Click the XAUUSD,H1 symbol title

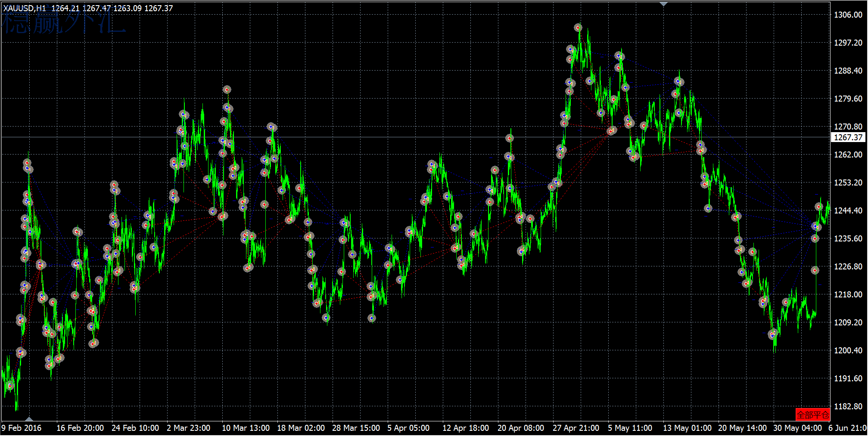(25, 8)
